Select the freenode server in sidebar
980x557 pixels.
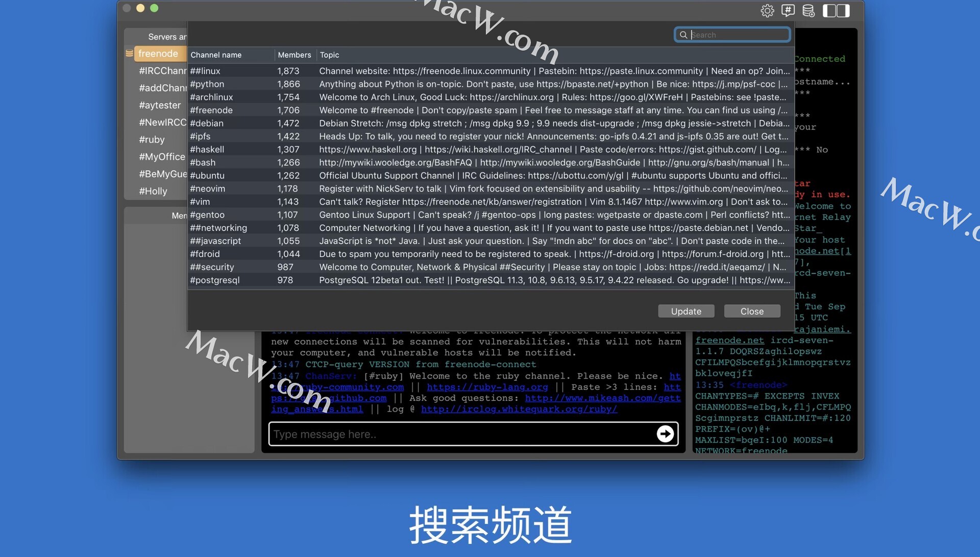pos(160,54)
